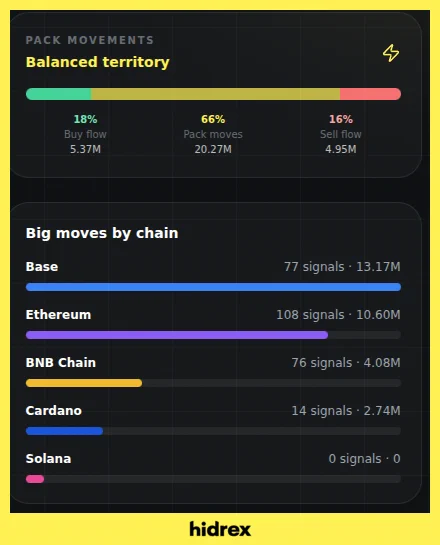Viewport: 440px width, 545px height.
Task: Click the blue Base progress bar
Action: [213, 287]
